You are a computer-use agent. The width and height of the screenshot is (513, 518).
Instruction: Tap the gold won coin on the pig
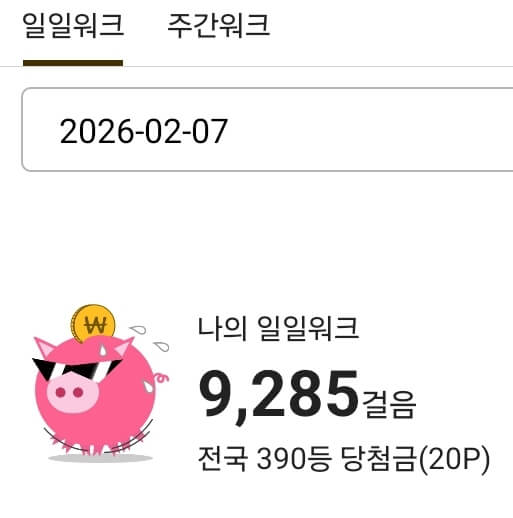coord(93,323)
